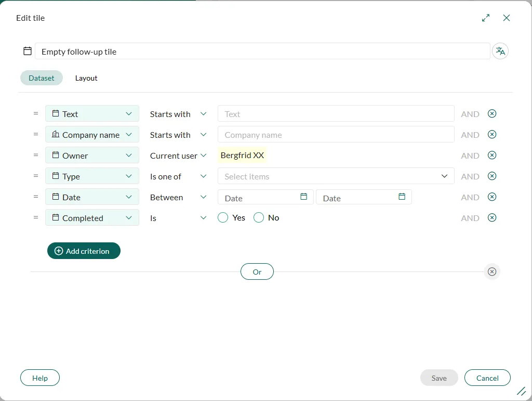Delete the Owner criterion row

[492, 156]
